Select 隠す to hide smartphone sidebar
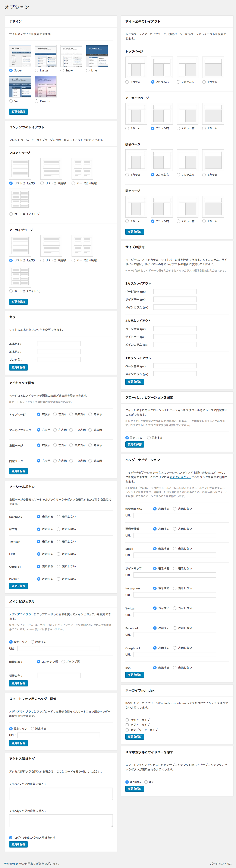The width and height of the screenshot is (236, 868). click(146, 782)
